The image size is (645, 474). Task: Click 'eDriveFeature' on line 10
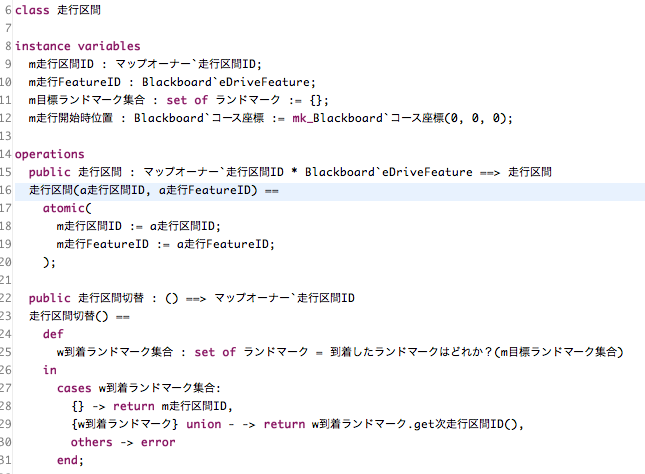coord(264,82)
